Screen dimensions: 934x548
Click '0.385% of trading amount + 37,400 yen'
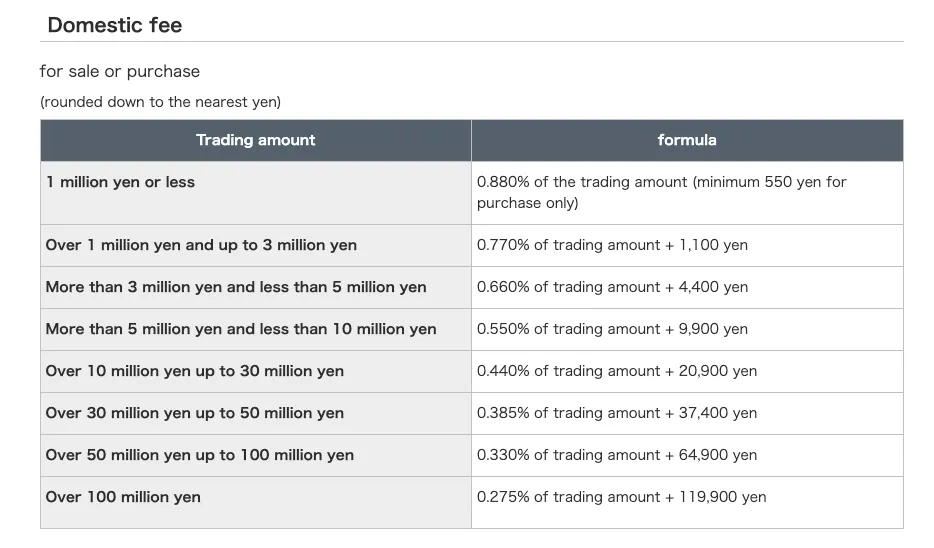pyautogui.click(x=617, y=413)
